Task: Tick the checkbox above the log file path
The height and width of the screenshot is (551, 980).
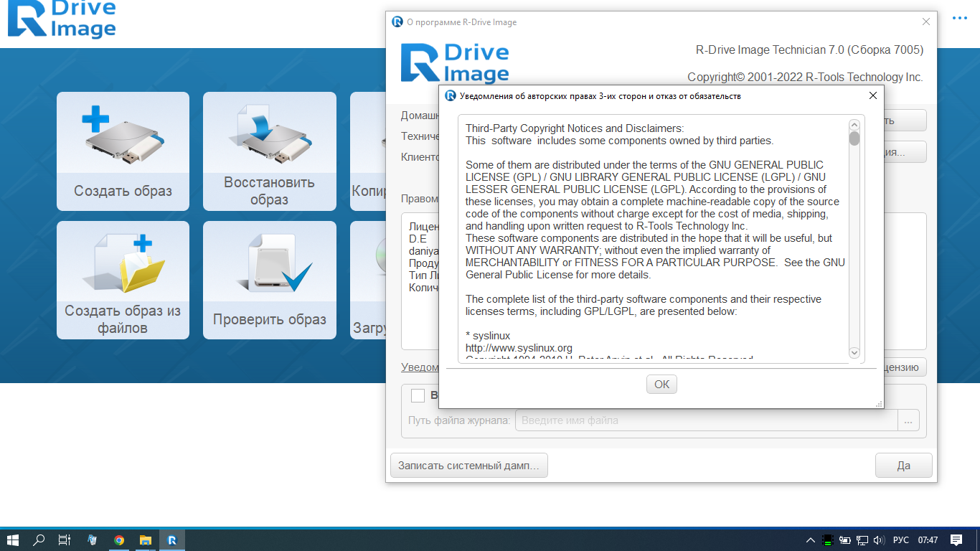Action: coord(418,395)
